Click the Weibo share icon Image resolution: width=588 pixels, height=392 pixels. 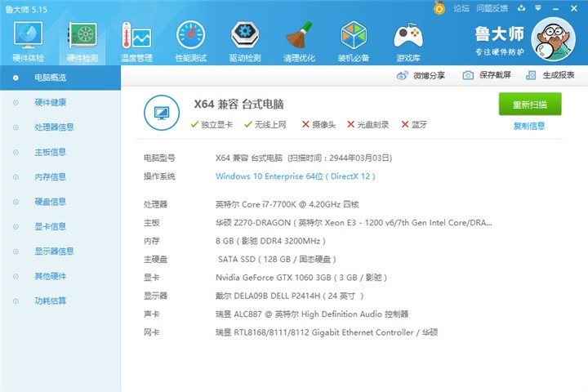(402, 75)
